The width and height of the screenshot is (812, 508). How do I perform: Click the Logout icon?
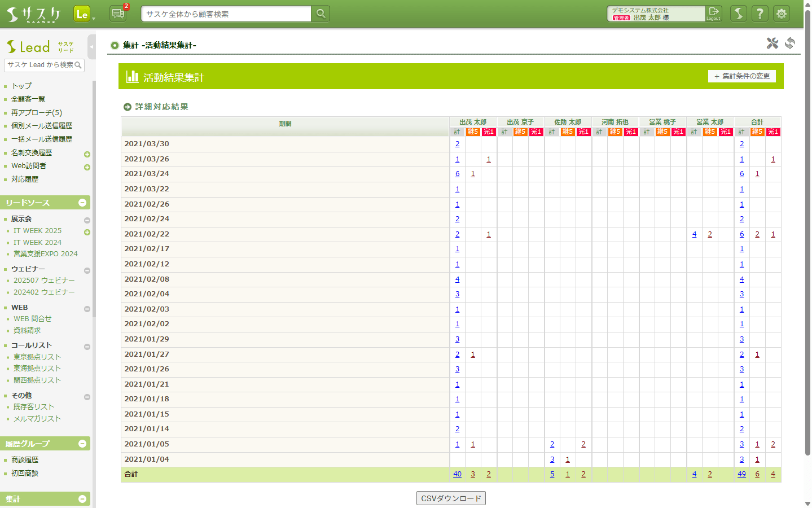[x=714, y=14]
